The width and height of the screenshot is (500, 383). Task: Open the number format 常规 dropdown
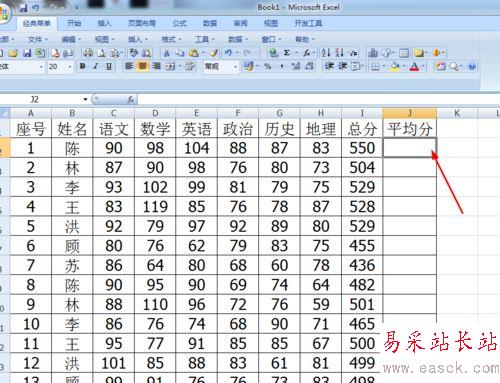click(x=235, y=67)
